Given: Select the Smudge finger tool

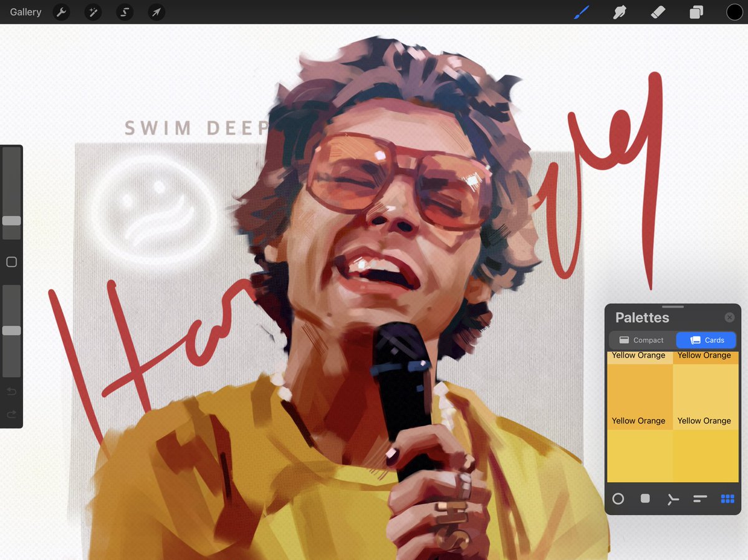Looking at the screenshot, I should pos(620,12).
